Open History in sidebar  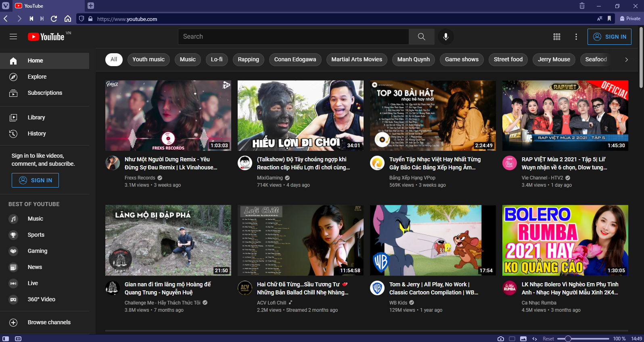coord(44,133)
